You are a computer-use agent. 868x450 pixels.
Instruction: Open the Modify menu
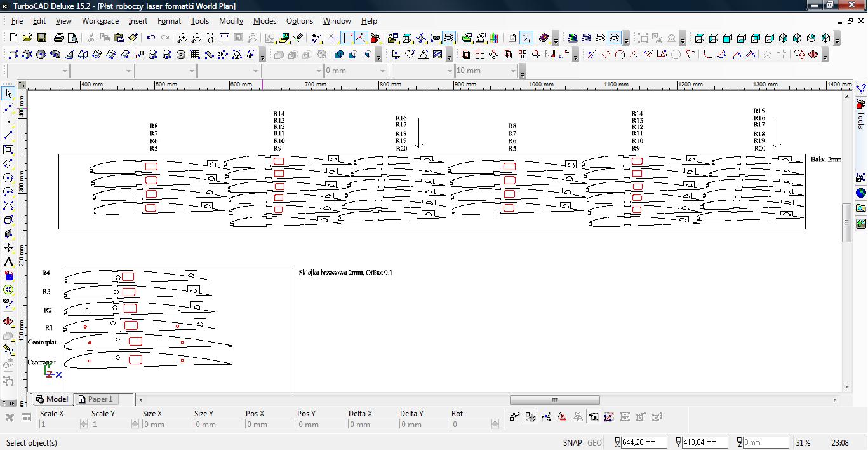coord(230,21)
